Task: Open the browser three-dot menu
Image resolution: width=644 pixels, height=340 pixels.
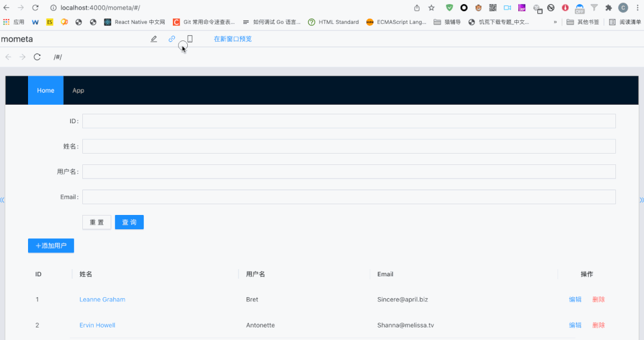Action: pyautogui.click(x=638, y=8)
